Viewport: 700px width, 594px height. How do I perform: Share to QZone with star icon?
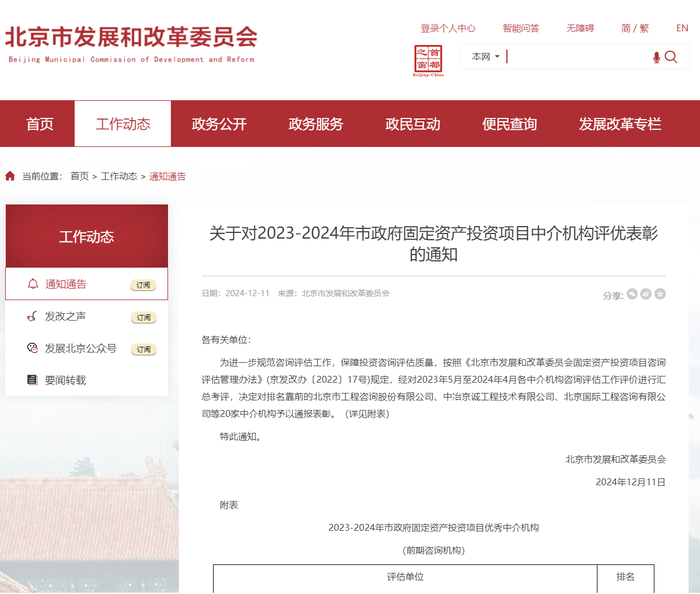tap(660, 294)
